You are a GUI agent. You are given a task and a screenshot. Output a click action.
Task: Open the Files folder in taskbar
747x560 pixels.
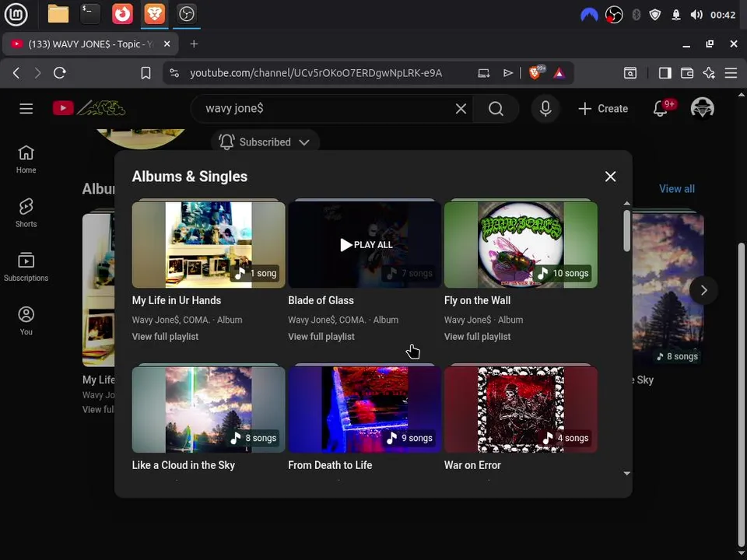[x=58, y=14]
